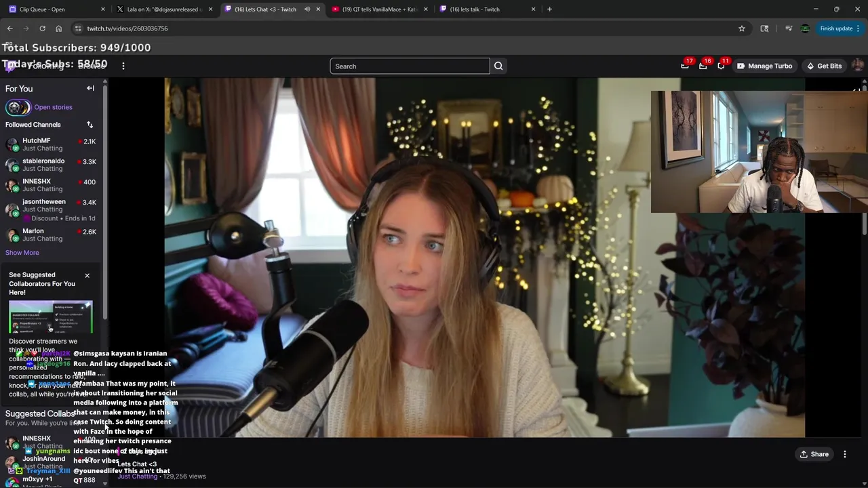Screen dimensions: 868x488
Task: Click the address bar URL twitch.tv/videos
Action: (127, 28)
